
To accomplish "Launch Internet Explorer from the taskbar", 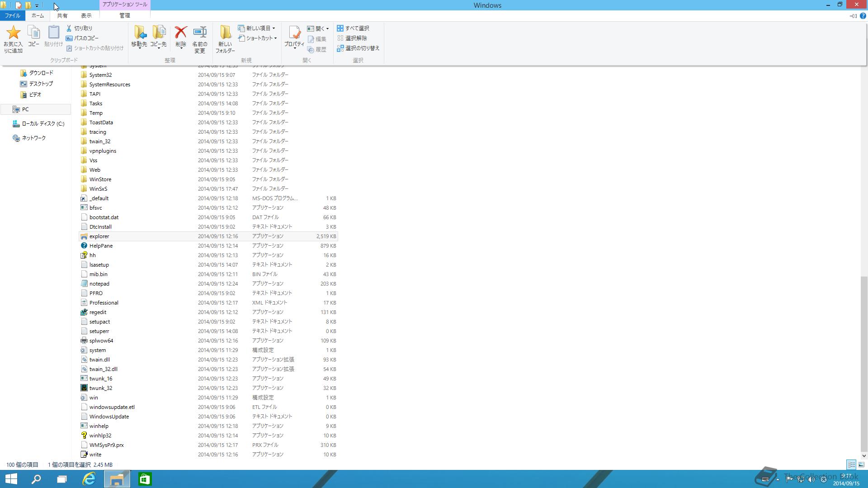I will tap(89, 479).
